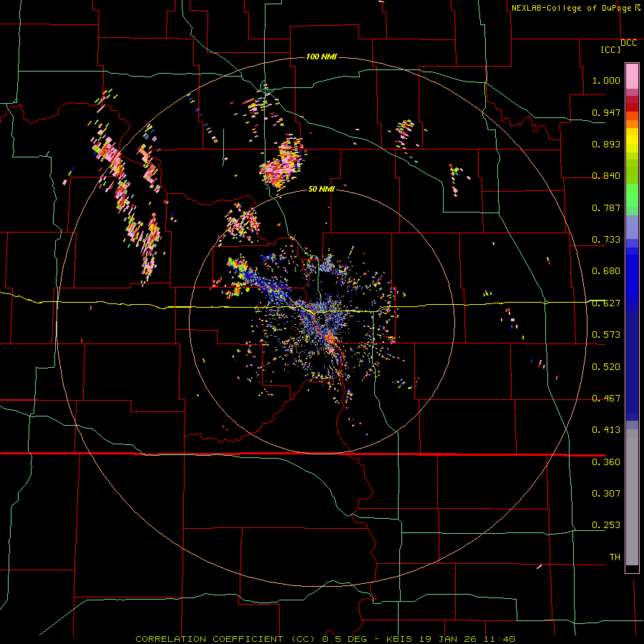644x644 pixels.
Task: Click the 0.520 scale value
Action: [x=606, y=367]
